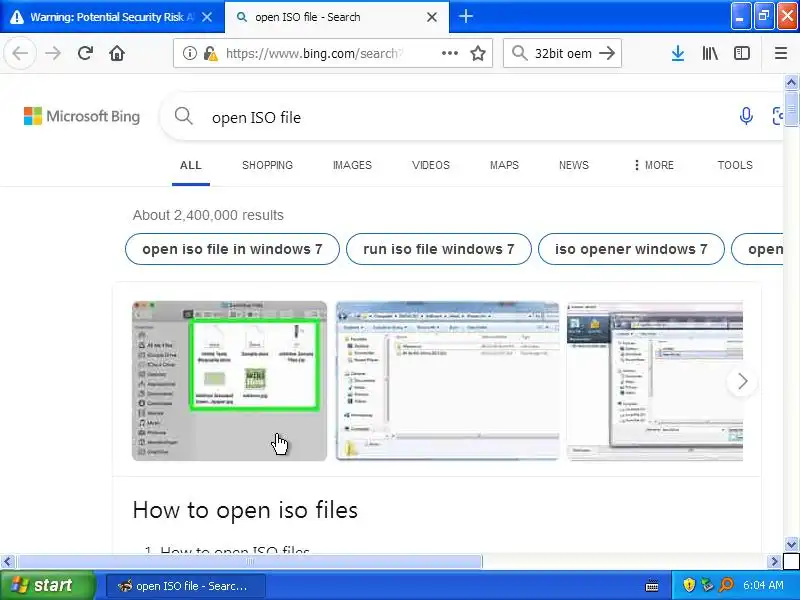Click the horizontal scrollbar thumb
The height and width of the screenshot is (600, 800).
pos(249,562)
